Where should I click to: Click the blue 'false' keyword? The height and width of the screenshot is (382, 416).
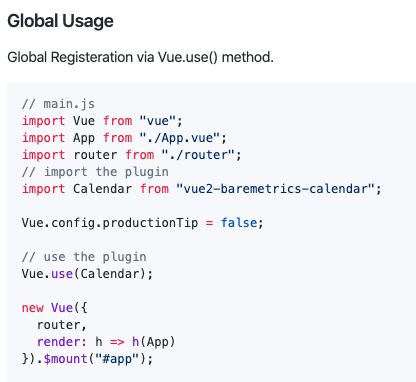pos(239,223)
